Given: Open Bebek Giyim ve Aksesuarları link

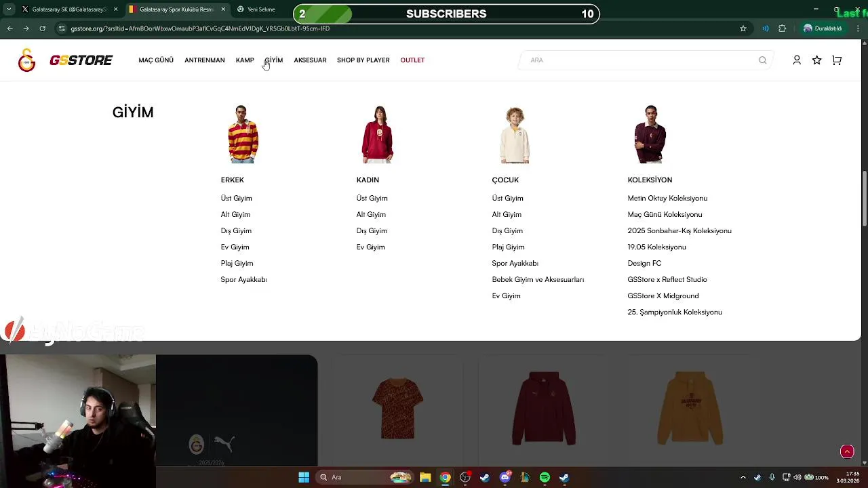Looking at the screenshot, I should [538, 279].
